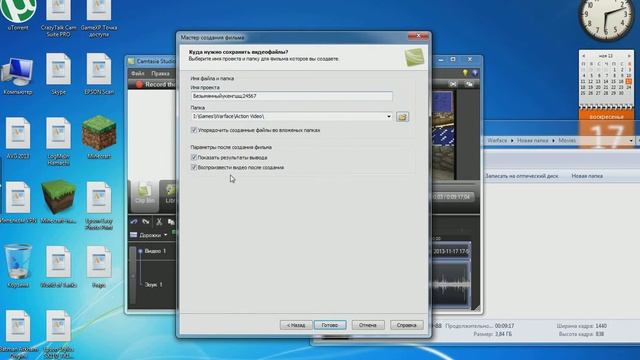Open the Explorer address bar history dropdown
Viewport: 640px width, 360px height.
coord(631,140)
